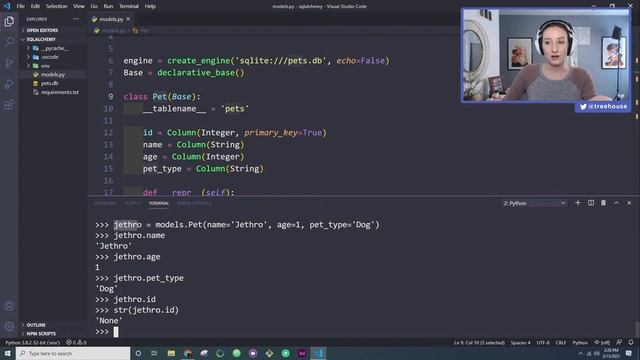Open the Go menu
This screenshot has height=360, width=640.
click(94, 6)
